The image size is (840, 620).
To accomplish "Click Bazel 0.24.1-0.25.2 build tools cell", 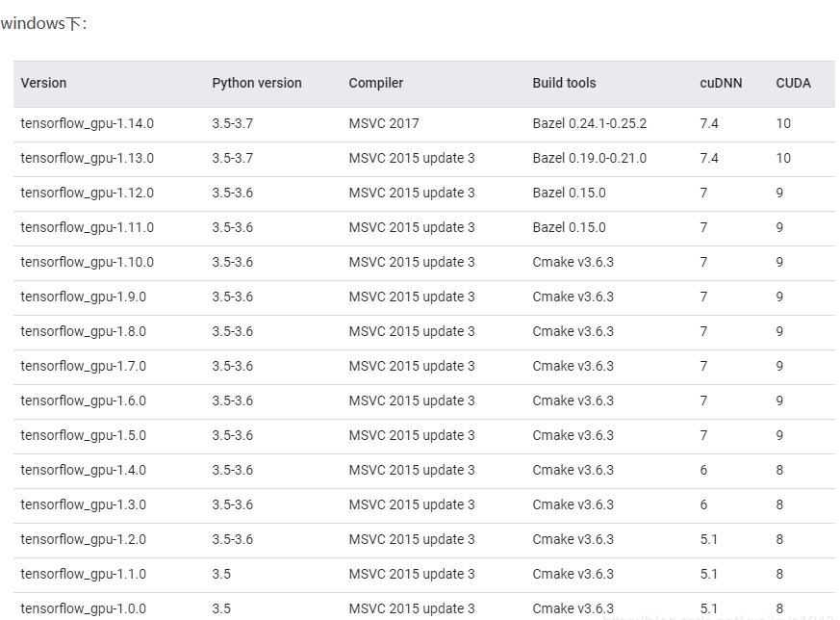I will click(589, 124).
